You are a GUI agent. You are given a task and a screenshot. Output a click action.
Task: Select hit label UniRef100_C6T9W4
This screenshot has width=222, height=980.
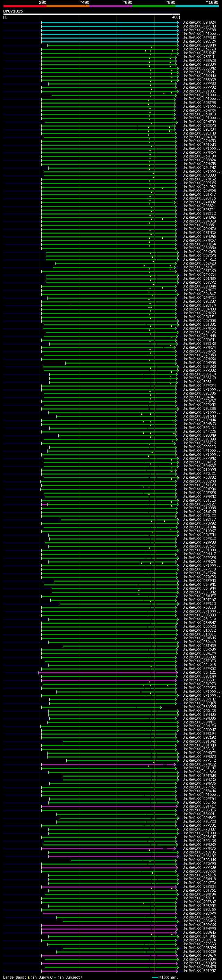point(199,527)
